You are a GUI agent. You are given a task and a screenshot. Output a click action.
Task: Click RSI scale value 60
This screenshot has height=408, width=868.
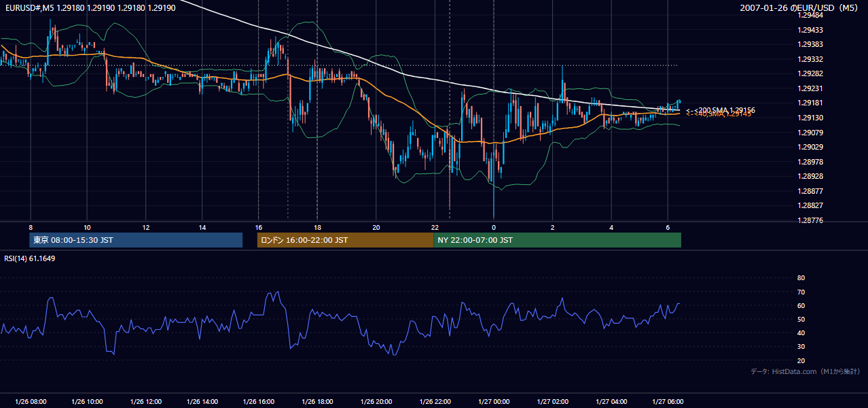[801, 305]
